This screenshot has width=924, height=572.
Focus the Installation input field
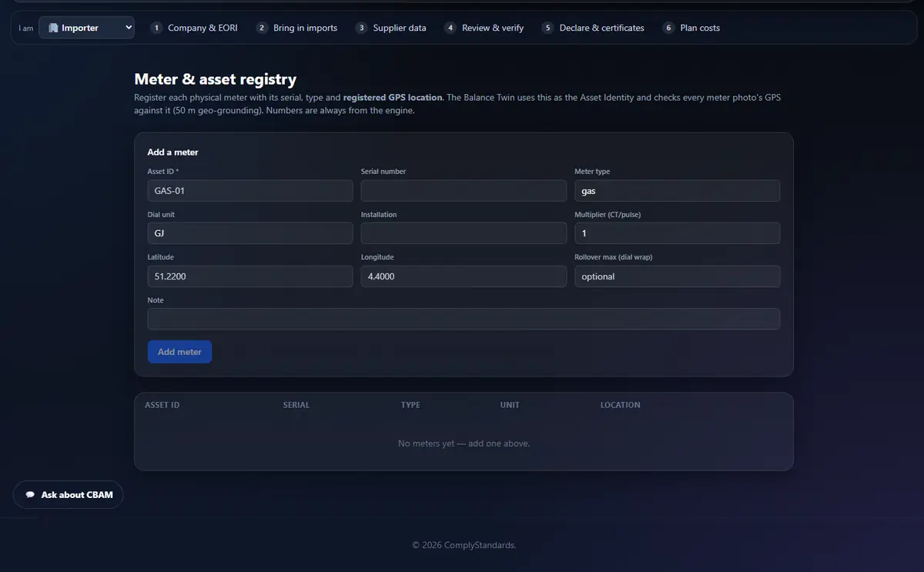click(464, 233)
